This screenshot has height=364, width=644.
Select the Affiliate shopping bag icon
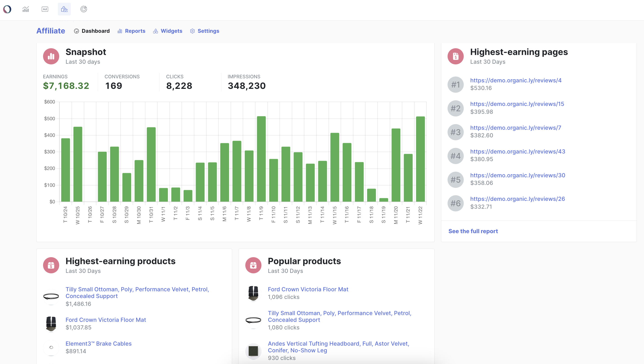pyautogui.click(x=64, y=9)
